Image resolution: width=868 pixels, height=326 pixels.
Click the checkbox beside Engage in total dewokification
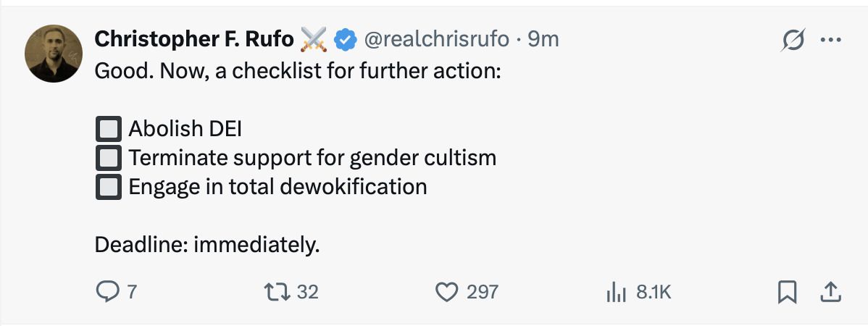(108, 187)
